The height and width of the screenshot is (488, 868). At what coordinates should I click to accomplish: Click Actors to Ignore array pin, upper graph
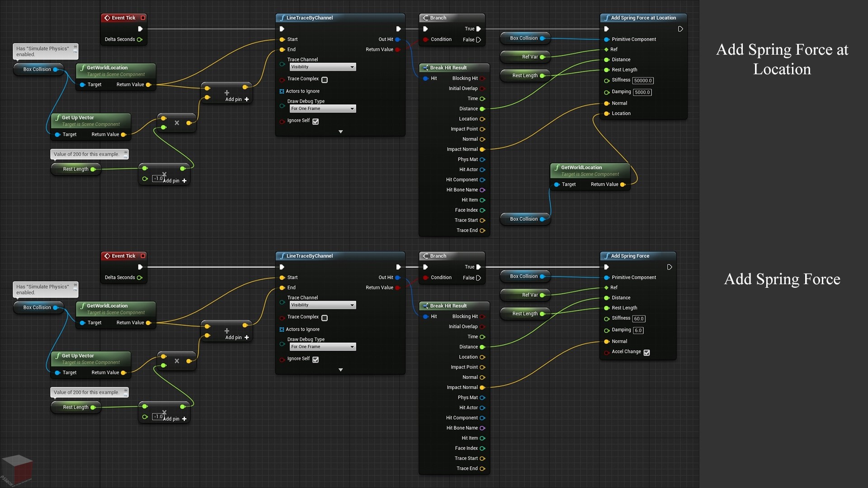282,91
